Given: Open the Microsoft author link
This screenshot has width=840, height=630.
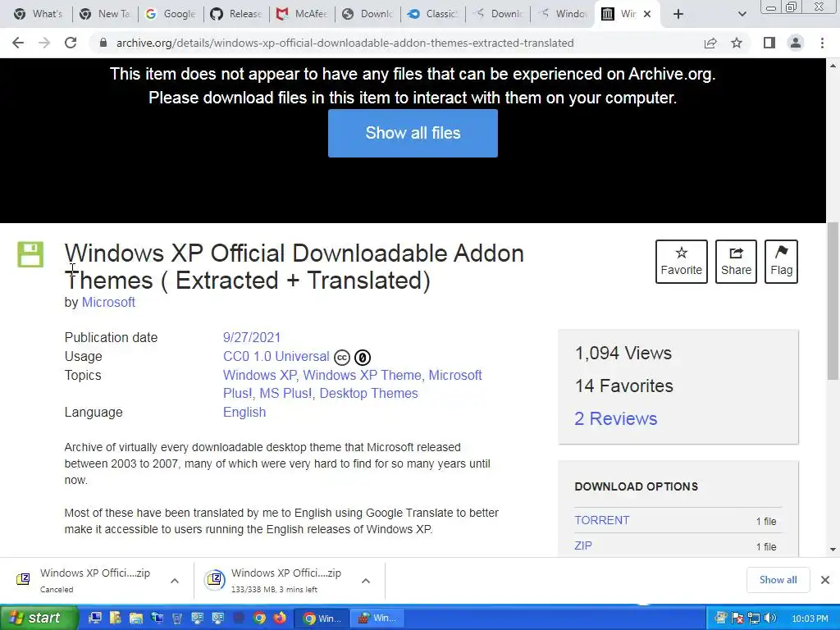Looking at the screenshot, I should coord(108,302).
